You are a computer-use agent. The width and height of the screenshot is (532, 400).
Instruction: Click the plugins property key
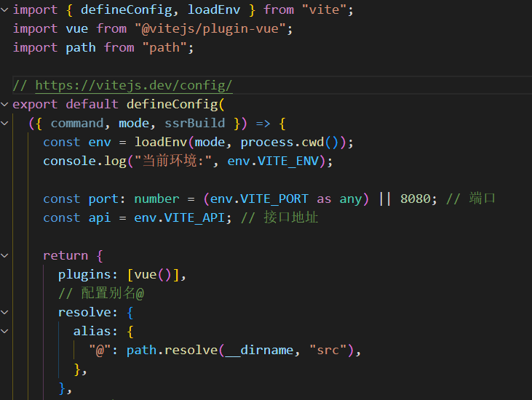(84, 275)
